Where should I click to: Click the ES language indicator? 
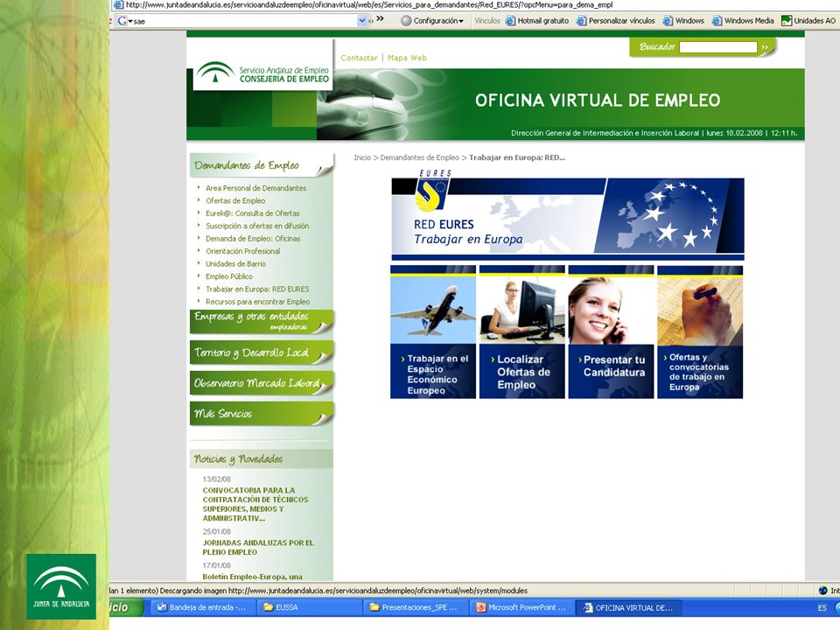click(822, 608)
